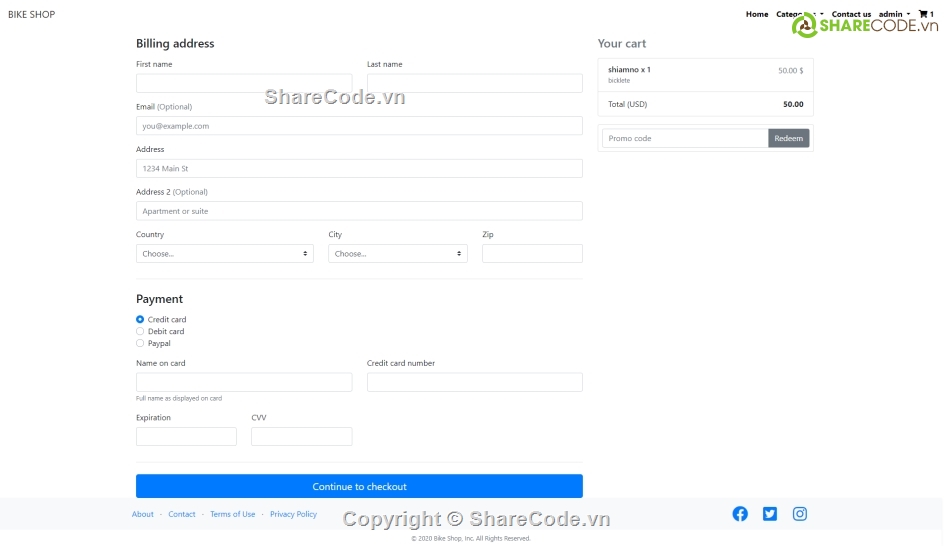Open the Twitter icon in footer

pyautogui.click(x=770, y=514)
